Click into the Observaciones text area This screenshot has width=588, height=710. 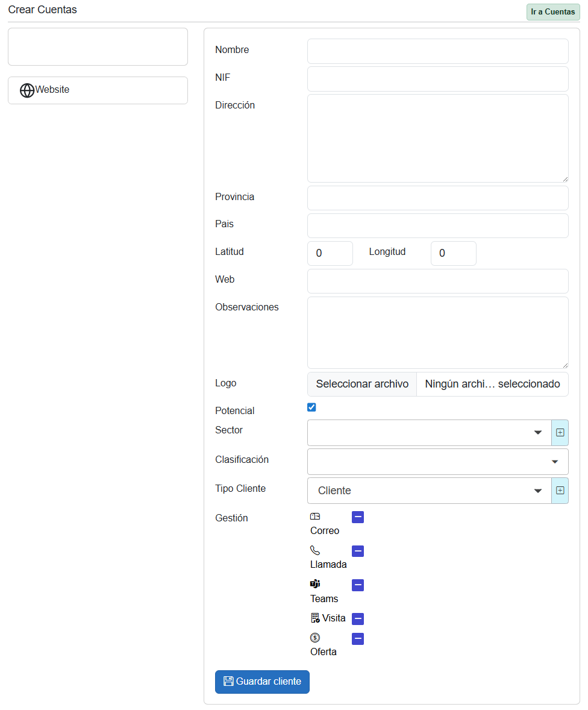(x=437, y=332)
